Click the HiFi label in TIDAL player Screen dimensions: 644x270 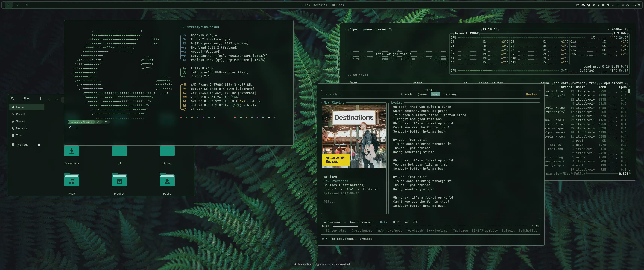click(384, 222)
